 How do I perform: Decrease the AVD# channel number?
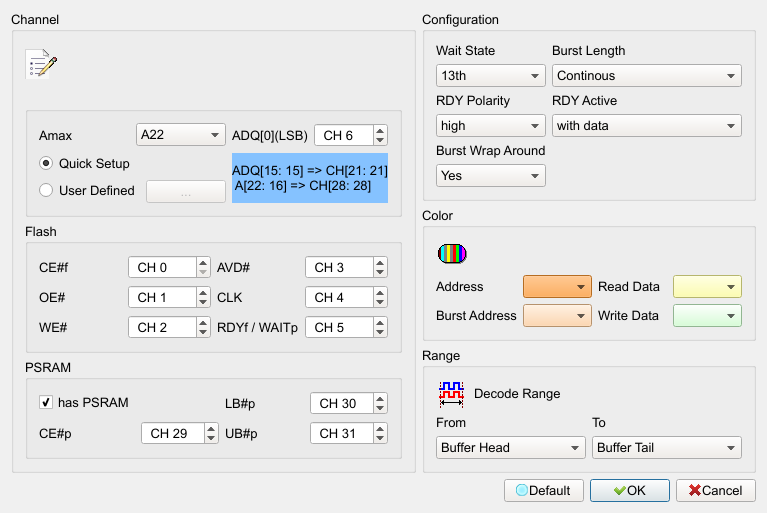(x=380, y=273)
